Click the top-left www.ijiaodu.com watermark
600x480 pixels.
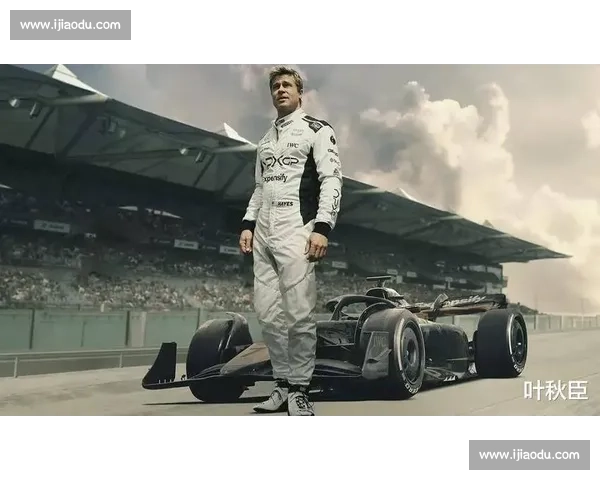pyautogui.click(x=71, y=24)
